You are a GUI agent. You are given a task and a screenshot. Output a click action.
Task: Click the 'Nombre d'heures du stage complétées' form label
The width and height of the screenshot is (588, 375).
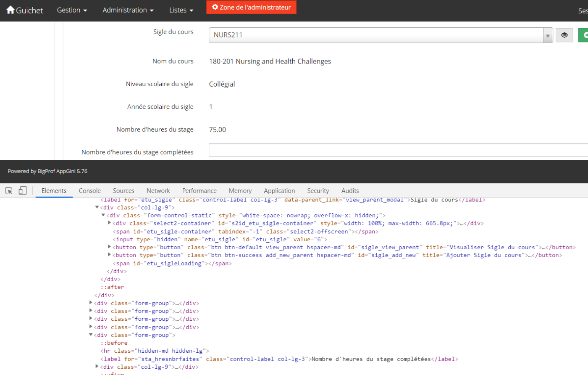137,152
